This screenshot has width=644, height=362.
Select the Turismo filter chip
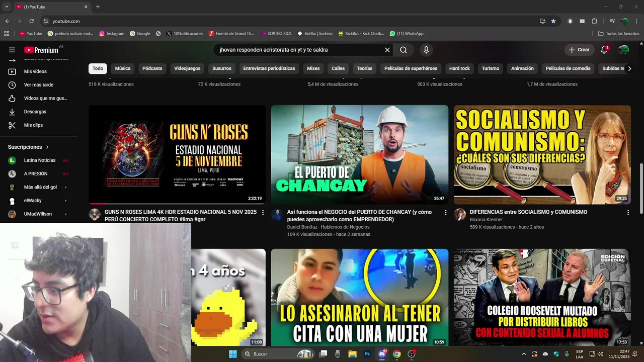click(x=491, y=68)
